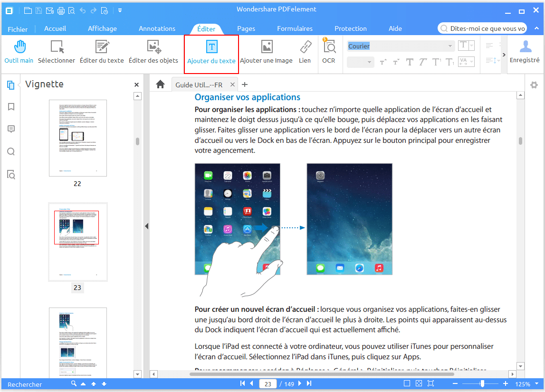The width and height of the screenshot is (545, 392).
Task: Jump to next search result down arrow
Action: tap(104, 383)
